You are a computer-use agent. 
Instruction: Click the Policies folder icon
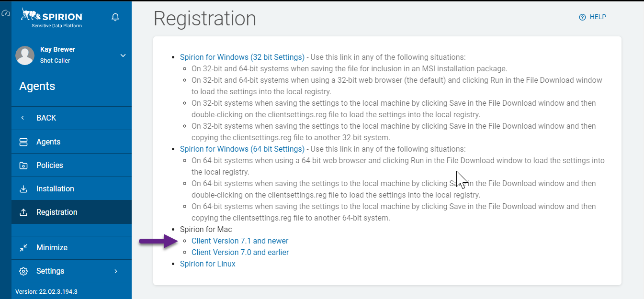(23, 166)
